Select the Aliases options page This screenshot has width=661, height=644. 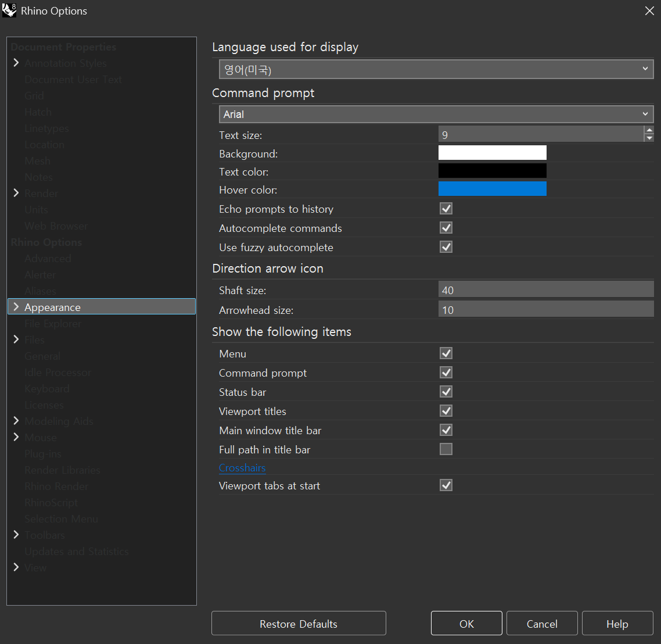40,291
